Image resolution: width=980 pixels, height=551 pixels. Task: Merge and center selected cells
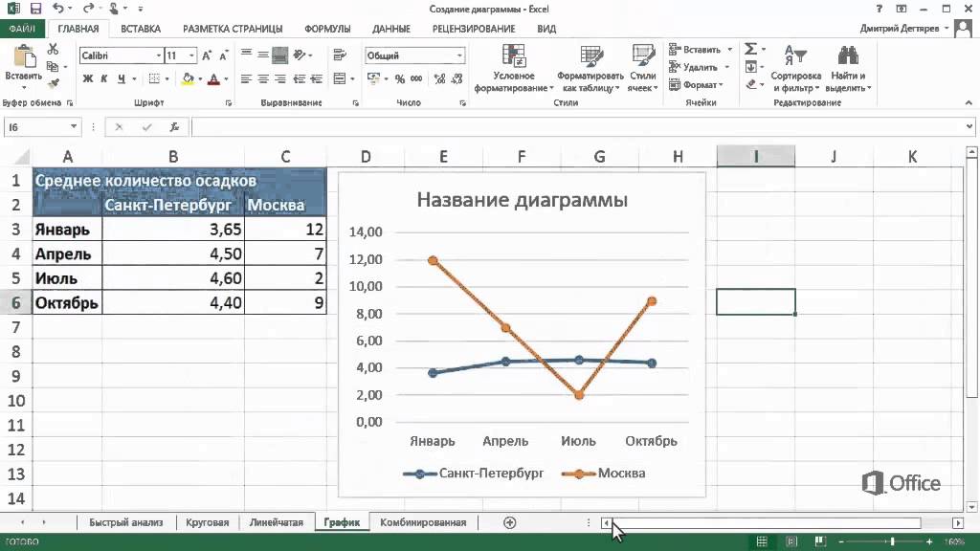340,78
